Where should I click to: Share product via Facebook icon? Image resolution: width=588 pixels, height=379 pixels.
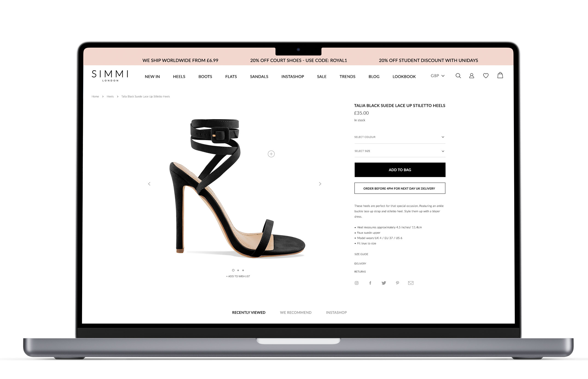(370, 282)
